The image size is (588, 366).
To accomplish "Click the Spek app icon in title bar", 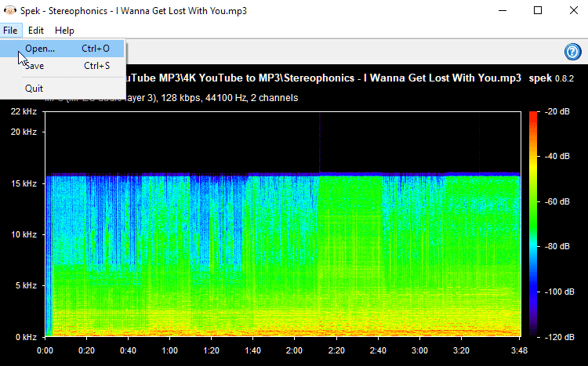I will click(x=9, y=10).
